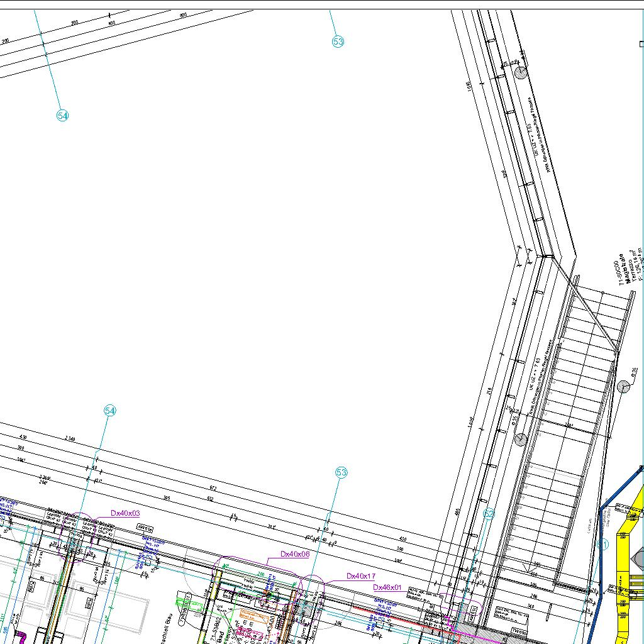Click the Dx40x06 detail label
644x644 pixels.
(295, 554)
